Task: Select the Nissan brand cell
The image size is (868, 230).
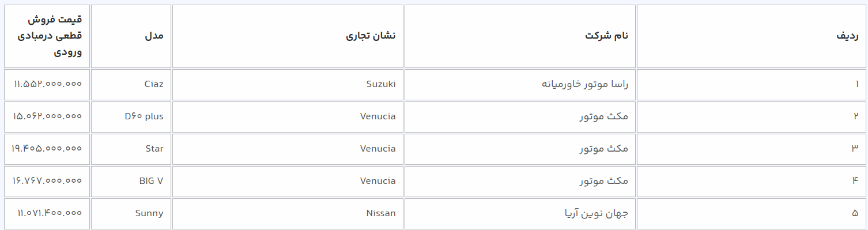Action: [288, 213]
